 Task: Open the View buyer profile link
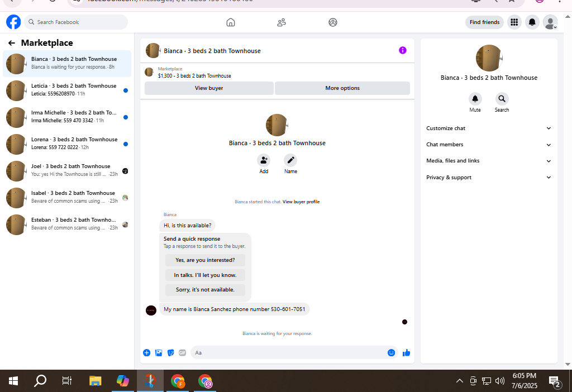[x=301, y=202]
